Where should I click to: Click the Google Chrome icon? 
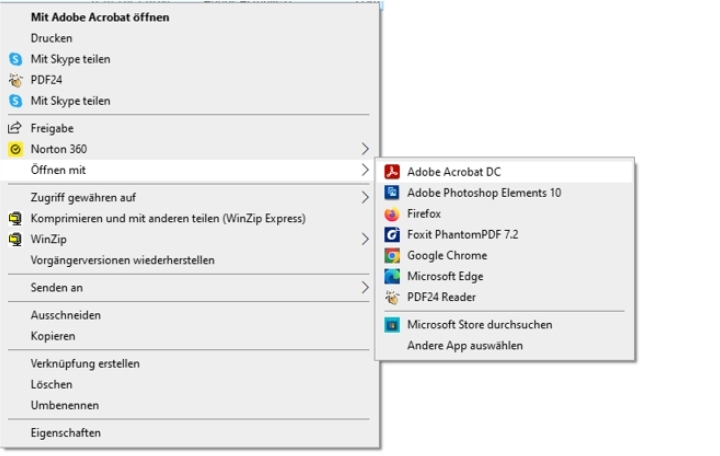[x=392, y=255]
